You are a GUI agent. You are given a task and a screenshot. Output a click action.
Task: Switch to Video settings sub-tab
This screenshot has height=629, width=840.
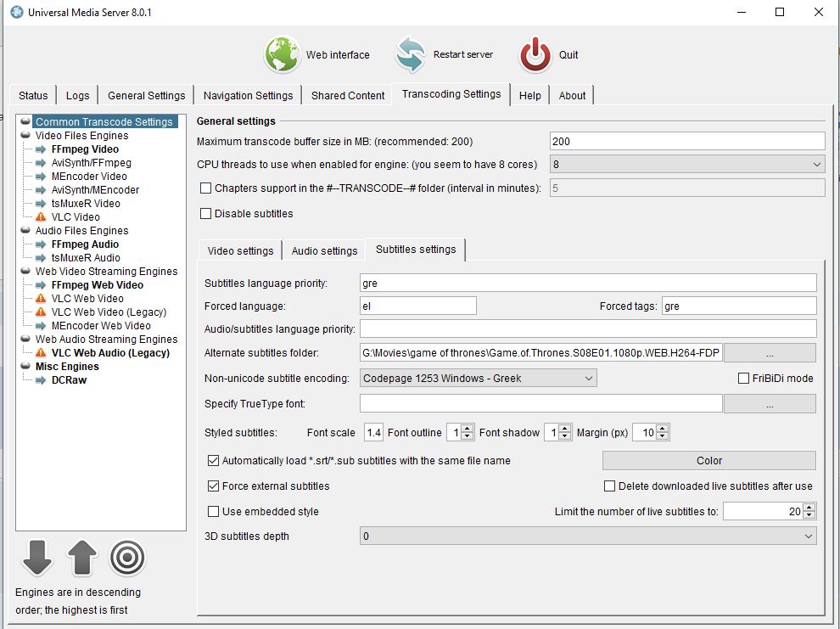pyautogui.click(x=240, y=250)
